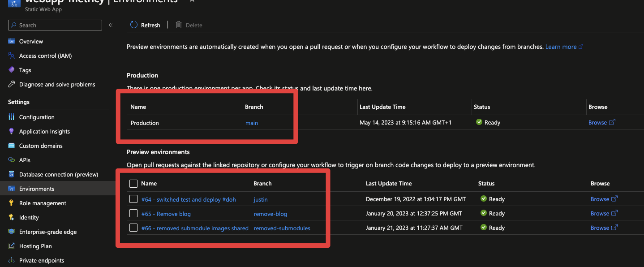Click external link icon in #64 row
Screen dimensions: 644x267
[x=614, y=199]
